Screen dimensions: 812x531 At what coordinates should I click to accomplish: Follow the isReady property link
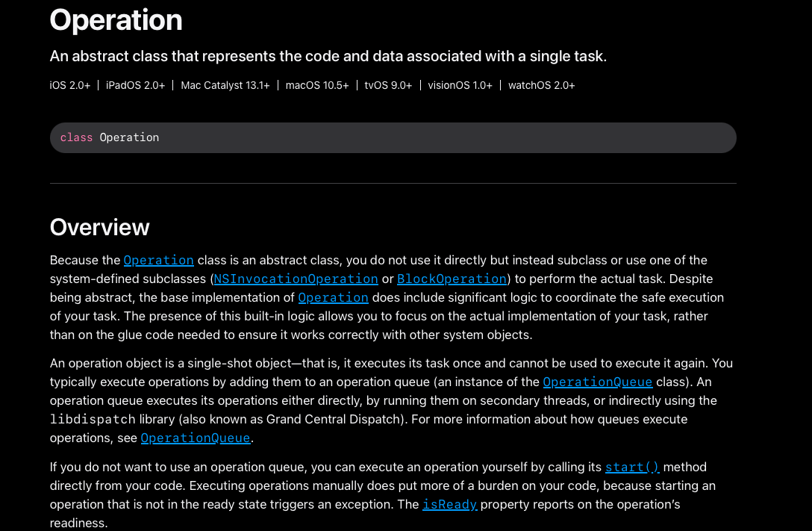click(449, 505)
